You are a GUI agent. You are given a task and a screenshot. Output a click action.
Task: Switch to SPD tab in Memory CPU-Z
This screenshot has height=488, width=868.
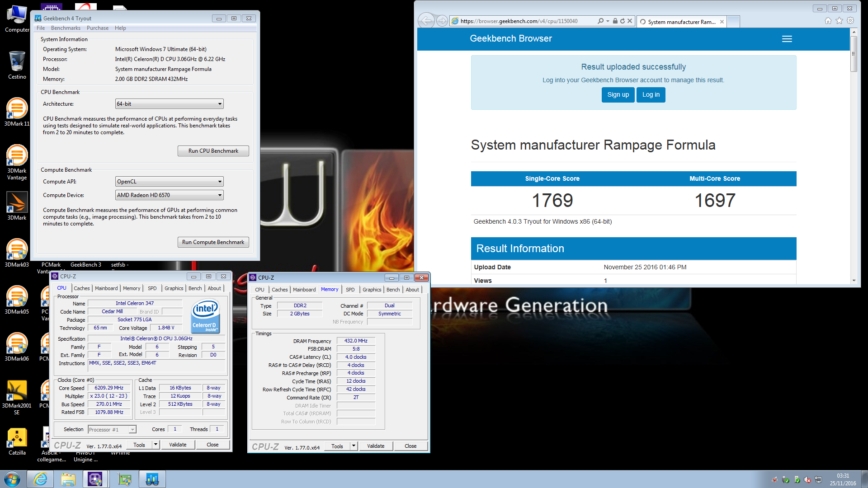[350, 290]
